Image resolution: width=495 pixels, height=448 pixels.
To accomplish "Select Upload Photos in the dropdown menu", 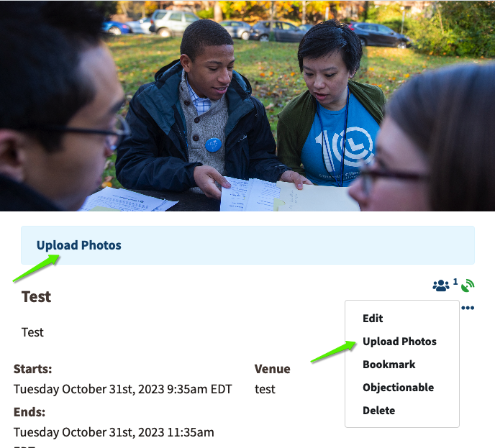I will tap(399, 342).
